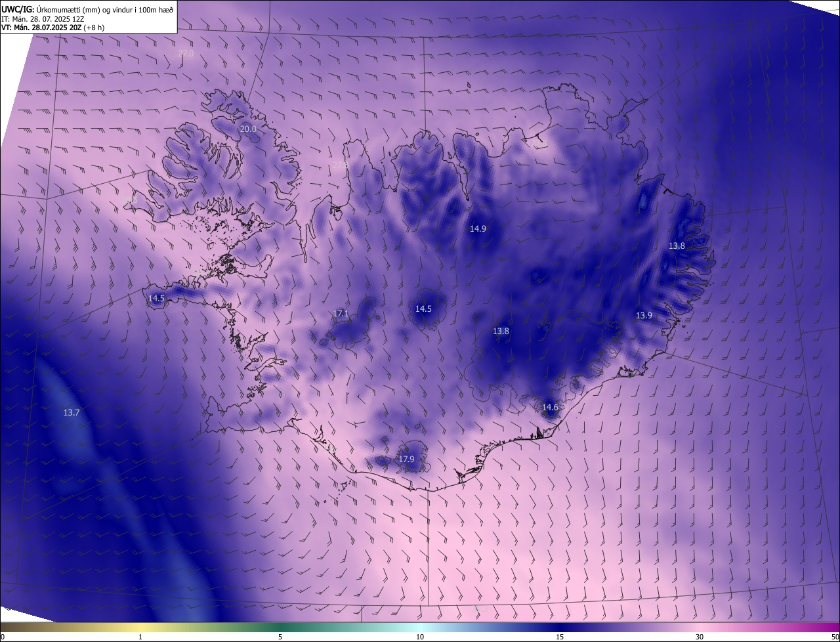The height and width of the screenshot is (642, 840).
Task: Click the UWC/IG map title text
Action: point(87,9)
